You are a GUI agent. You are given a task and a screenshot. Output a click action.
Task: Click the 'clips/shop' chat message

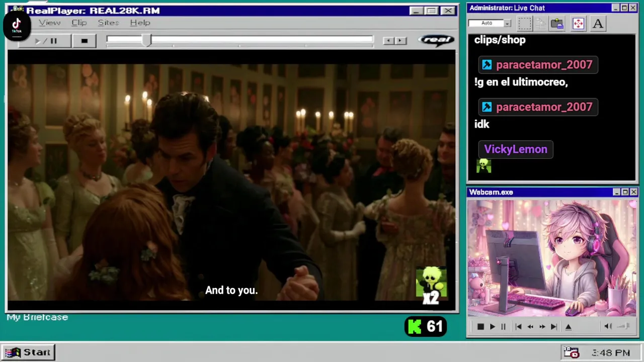coord(500,40)
